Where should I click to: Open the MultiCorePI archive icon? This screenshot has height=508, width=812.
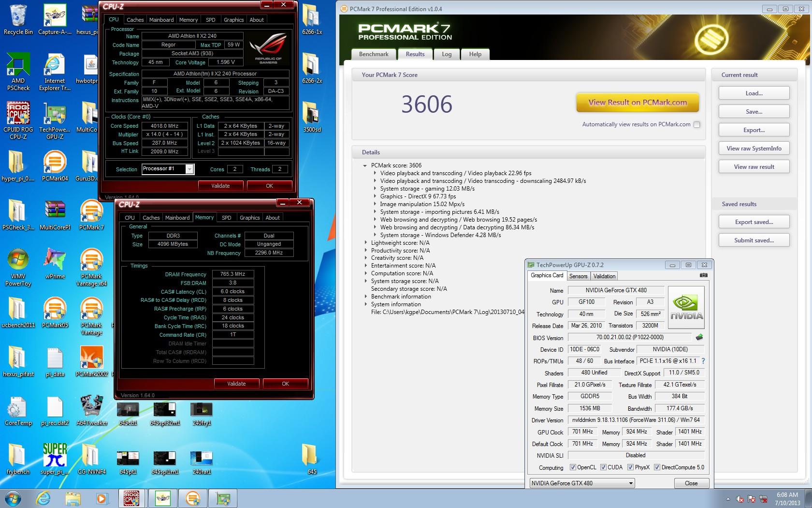55,215
